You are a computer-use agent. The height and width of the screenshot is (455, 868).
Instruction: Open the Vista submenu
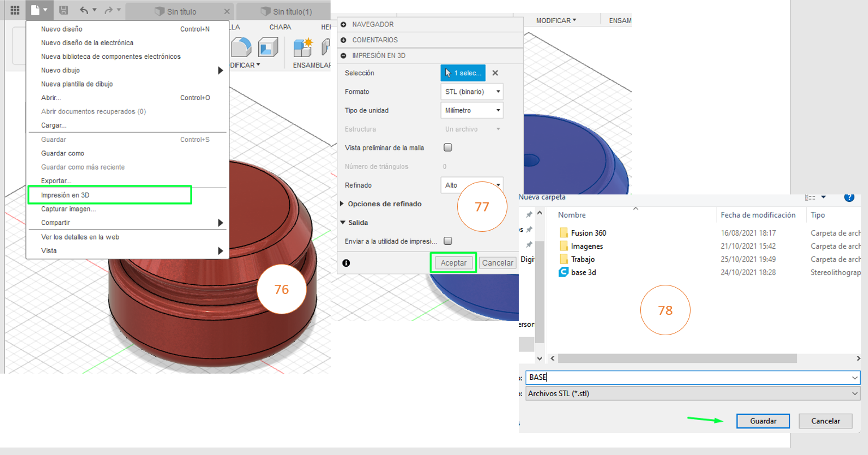[x=127, y=250]
